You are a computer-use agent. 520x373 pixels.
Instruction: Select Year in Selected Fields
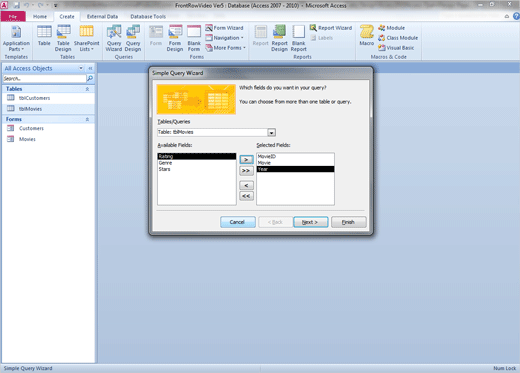[x=295, y=169]
